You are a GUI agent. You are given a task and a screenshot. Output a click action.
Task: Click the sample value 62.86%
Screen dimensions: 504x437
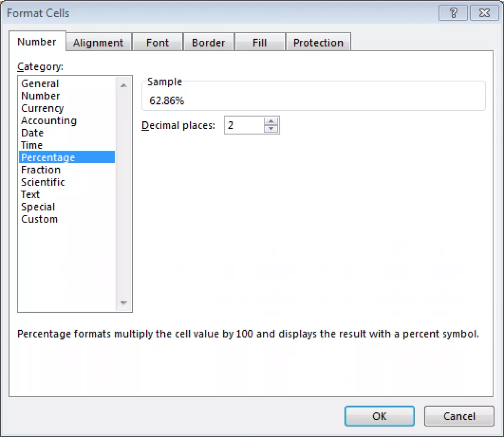(167, 100)
